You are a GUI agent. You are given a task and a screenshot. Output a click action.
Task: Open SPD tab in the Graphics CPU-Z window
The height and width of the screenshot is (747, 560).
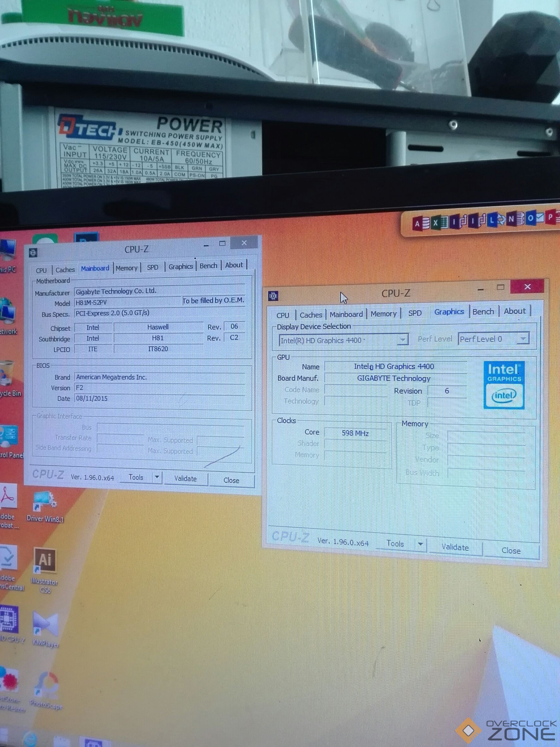pyautogui.click(x=415, y=313)
